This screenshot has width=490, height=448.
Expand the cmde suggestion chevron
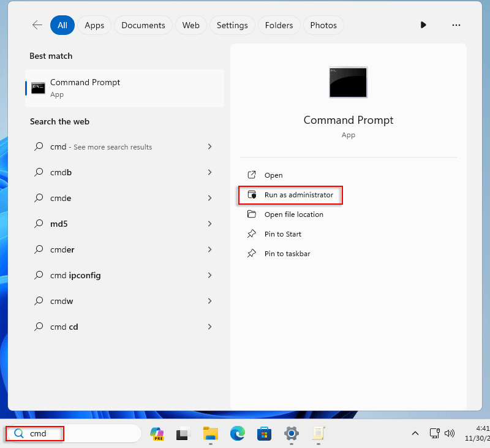209,198
